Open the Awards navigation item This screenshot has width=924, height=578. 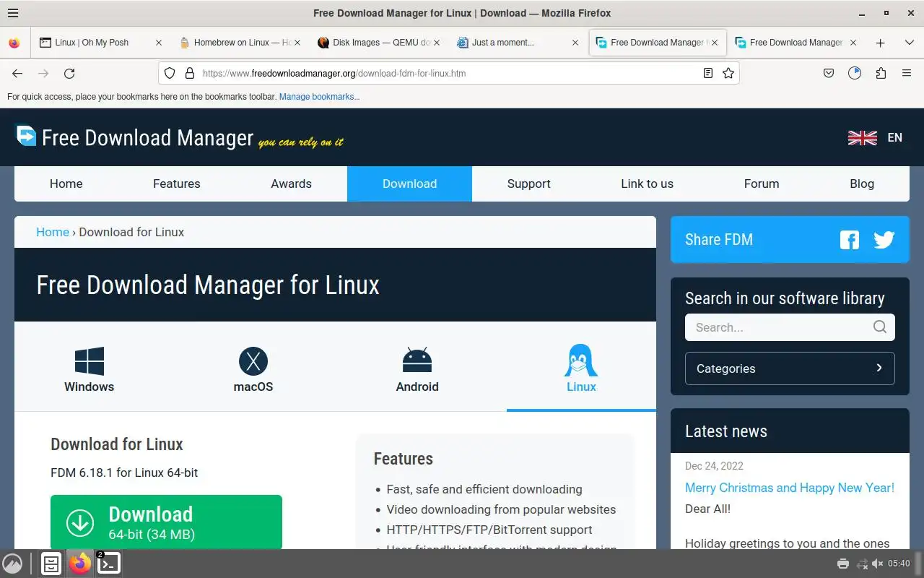292,184
